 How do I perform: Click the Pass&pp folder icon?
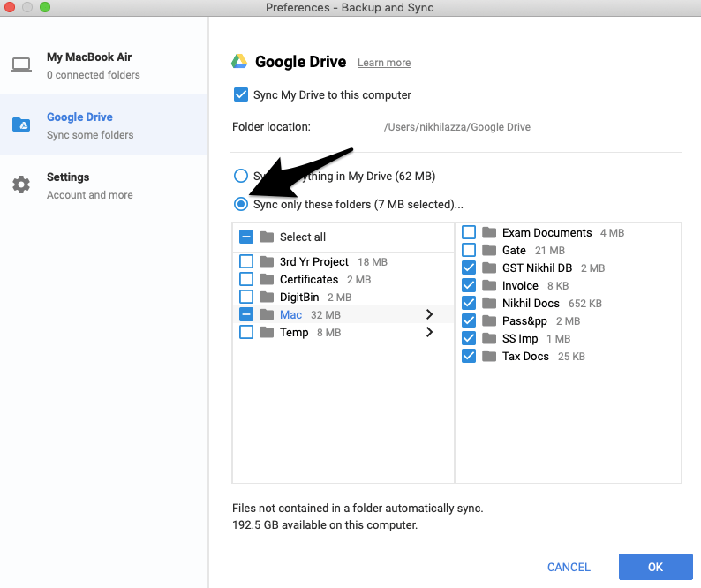point(489,320)
